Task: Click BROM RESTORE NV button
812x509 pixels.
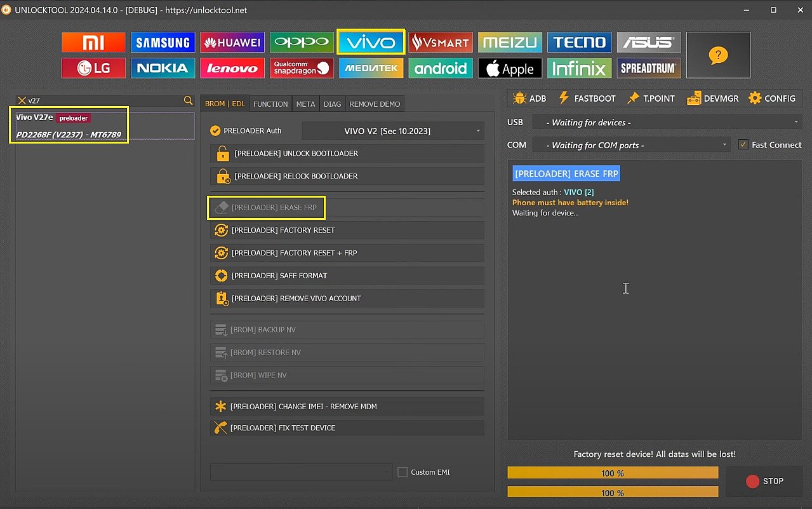Action: [347, 353]
